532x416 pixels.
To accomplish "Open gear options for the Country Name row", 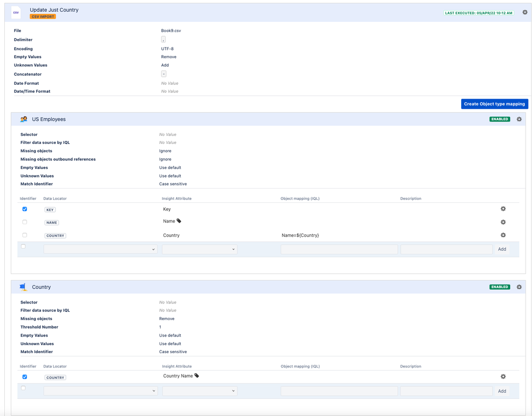I will [503, 377].
